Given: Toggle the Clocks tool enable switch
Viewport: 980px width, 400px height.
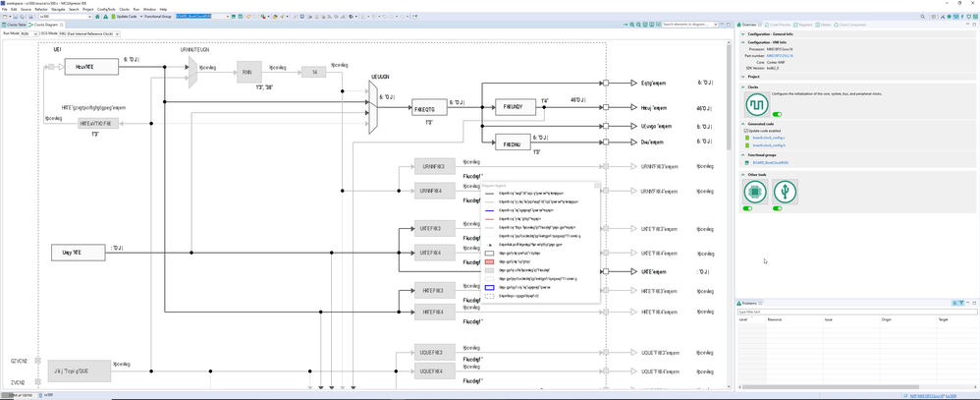Looking at the screenshot, I should coord(778,114).
